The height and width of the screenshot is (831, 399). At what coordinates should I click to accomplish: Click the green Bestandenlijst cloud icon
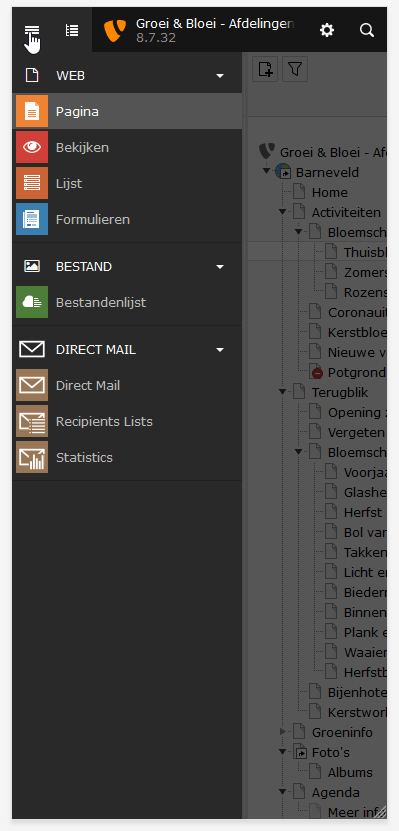(x=32, y=302)
